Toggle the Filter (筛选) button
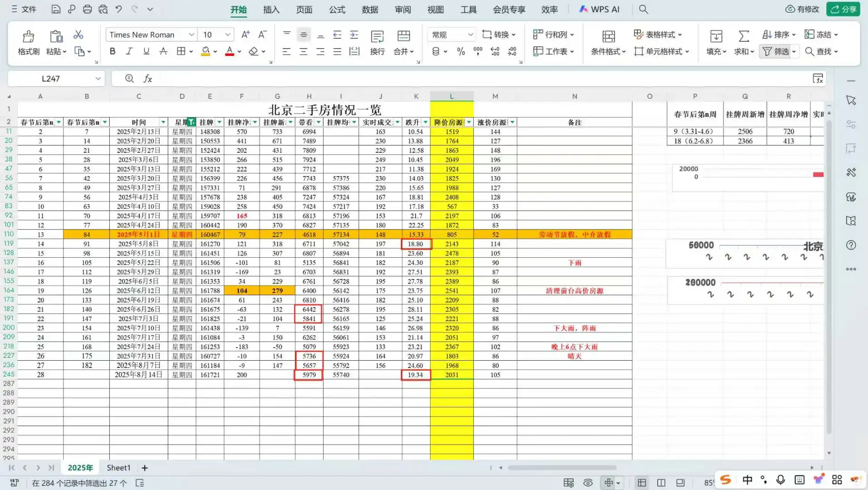 click(776, 51)
